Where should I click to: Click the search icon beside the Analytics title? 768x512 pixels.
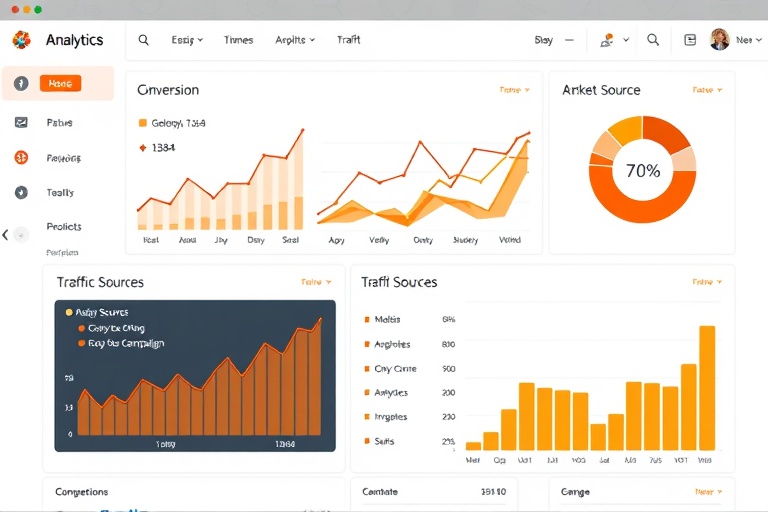tap(143, 40)
